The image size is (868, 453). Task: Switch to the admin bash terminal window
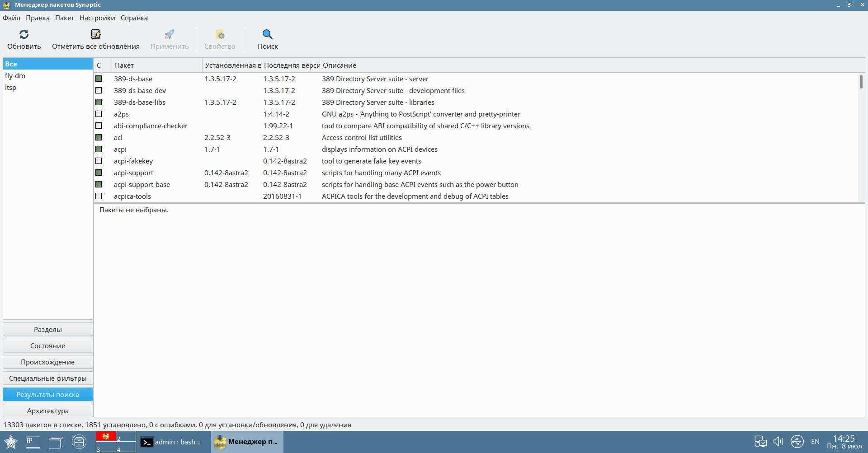point(172,442)
